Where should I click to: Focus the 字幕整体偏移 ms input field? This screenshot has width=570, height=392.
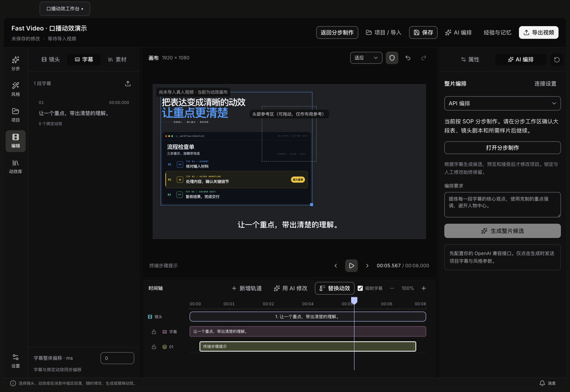click(x=117, y=358)
